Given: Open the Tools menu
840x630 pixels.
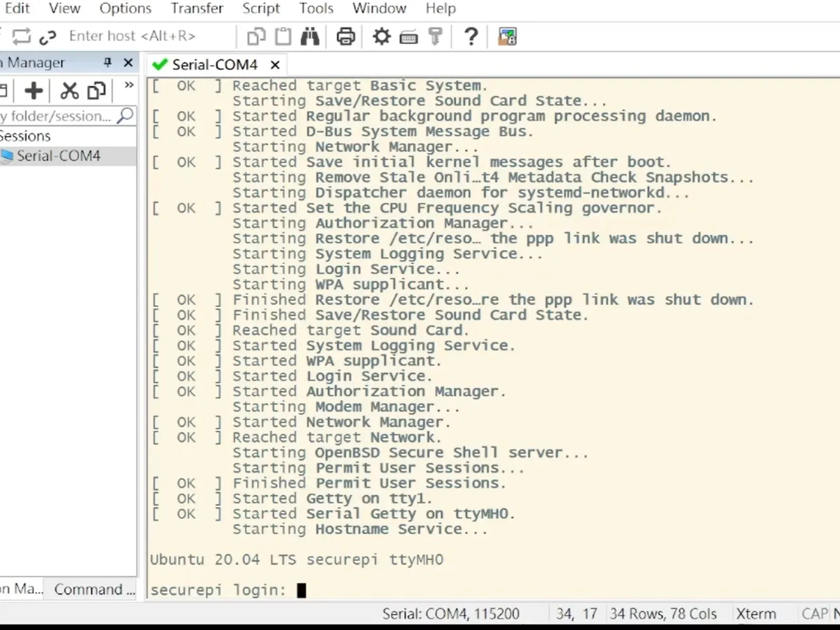Looking at the screenshot, I should click(x=316, y=8).
